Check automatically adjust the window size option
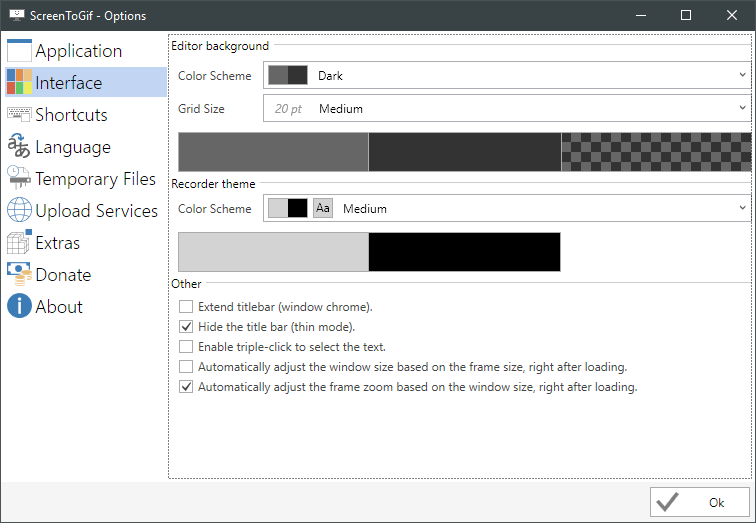 [186, 367]
